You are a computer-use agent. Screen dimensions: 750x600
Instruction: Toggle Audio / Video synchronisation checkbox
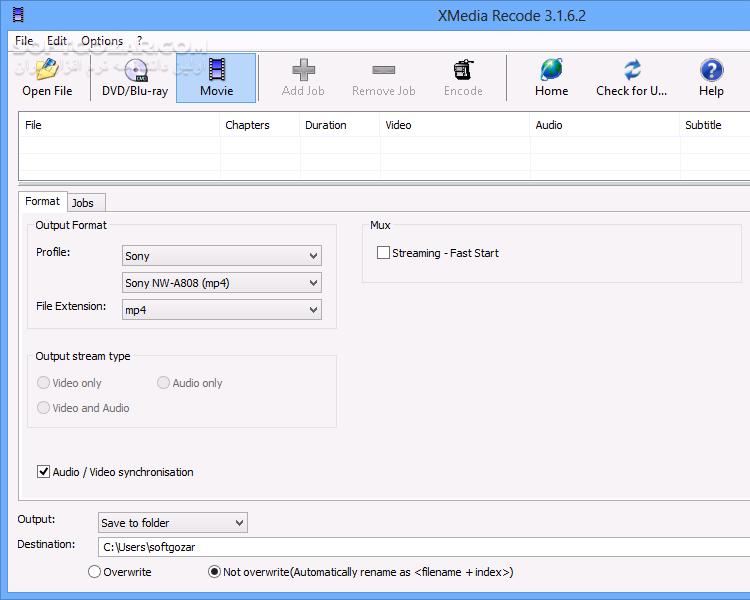click(43, 472)
